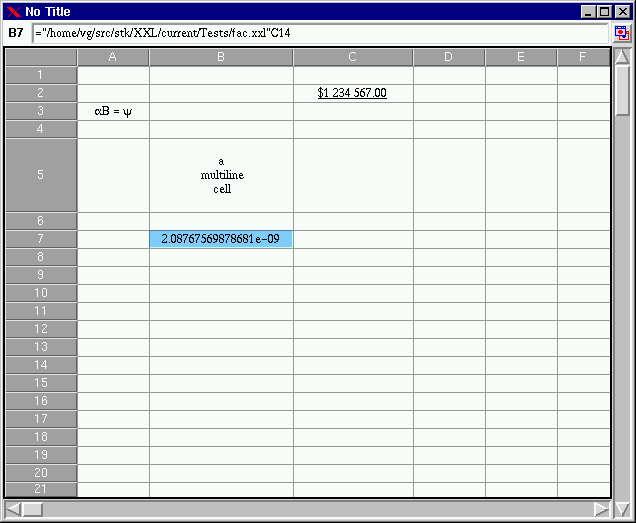Select column A header

113,57
